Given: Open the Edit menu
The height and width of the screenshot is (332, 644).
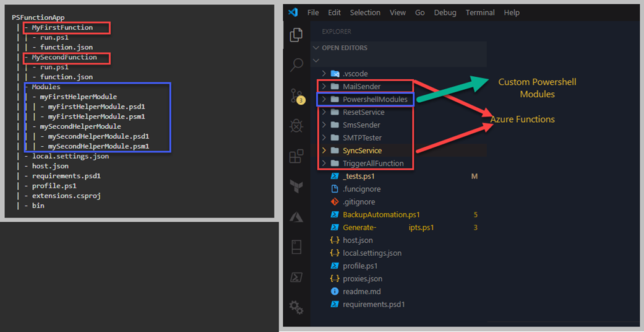Looking at the screenshot, I should coord(334,13).
